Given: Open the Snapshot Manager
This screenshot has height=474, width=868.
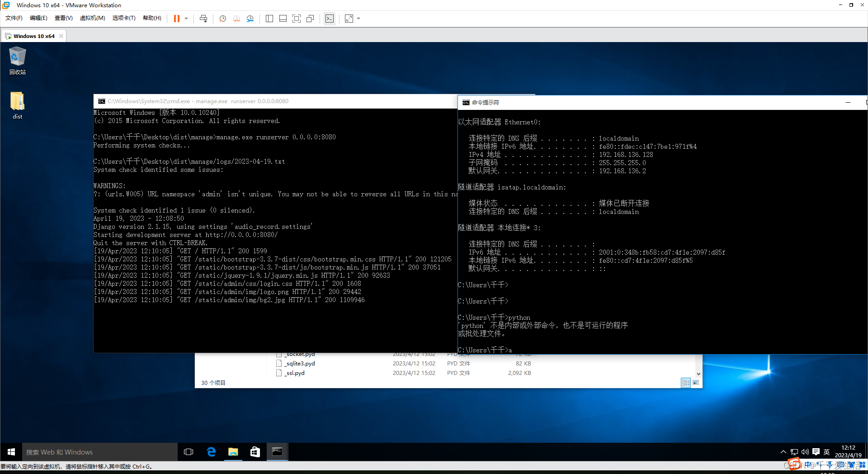Looking at the screenshot, I should coord(250,19).
